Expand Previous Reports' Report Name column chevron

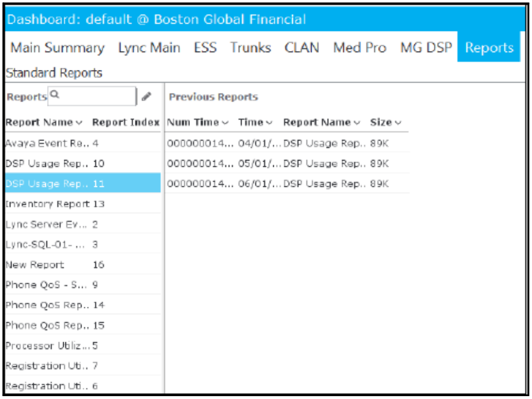[x=356, y=123]
